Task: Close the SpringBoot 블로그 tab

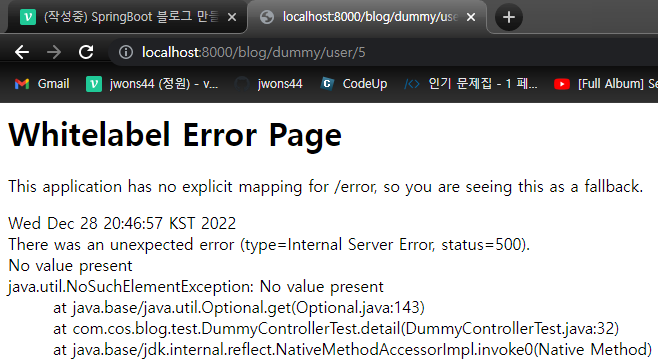Action: (x=232, y=17)
